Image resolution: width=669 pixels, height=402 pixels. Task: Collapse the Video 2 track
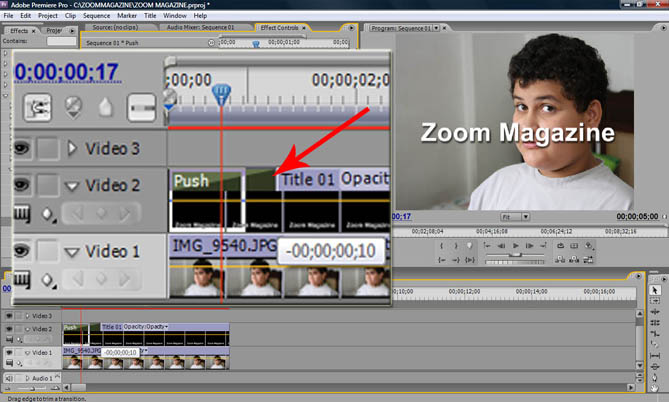[x=71, y=185]
